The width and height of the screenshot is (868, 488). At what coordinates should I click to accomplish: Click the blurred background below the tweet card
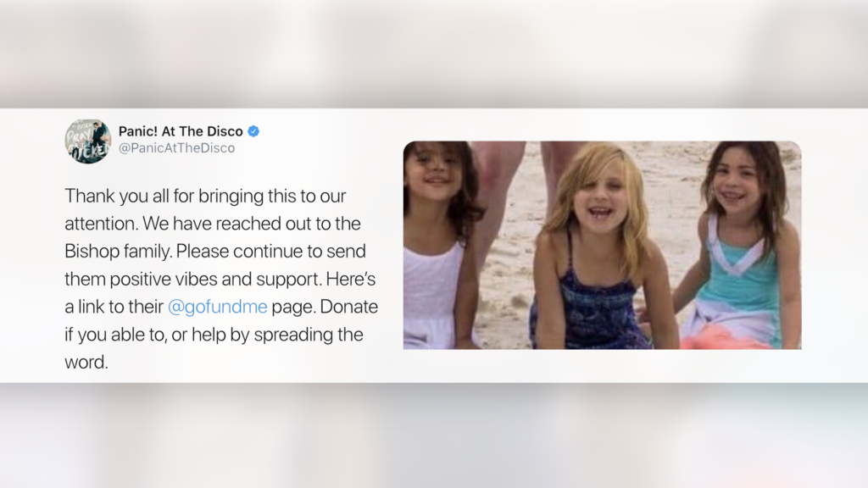click(434, 435)
